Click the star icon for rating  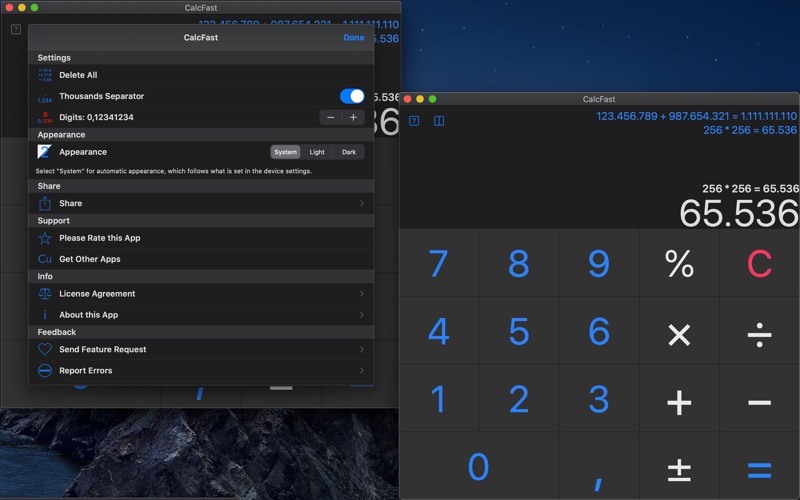click(x=45, y=238)
